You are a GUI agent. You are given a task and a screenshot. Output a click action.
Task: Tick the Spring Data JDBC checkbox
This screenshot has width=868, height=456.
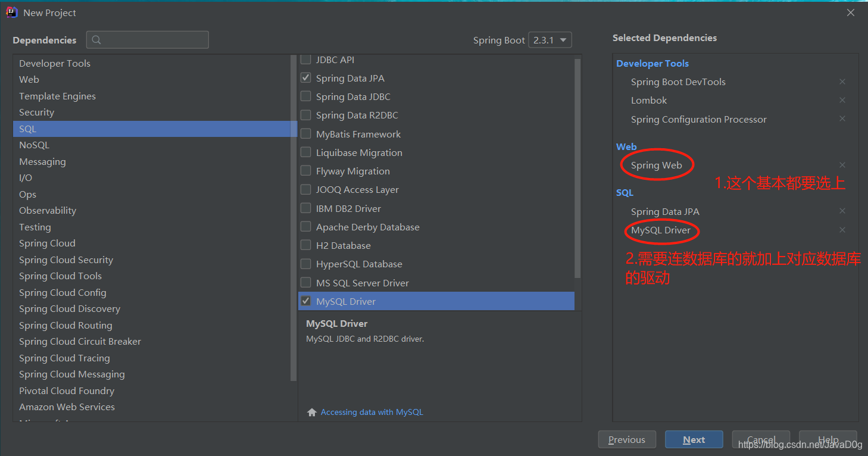tap(305, 96)
